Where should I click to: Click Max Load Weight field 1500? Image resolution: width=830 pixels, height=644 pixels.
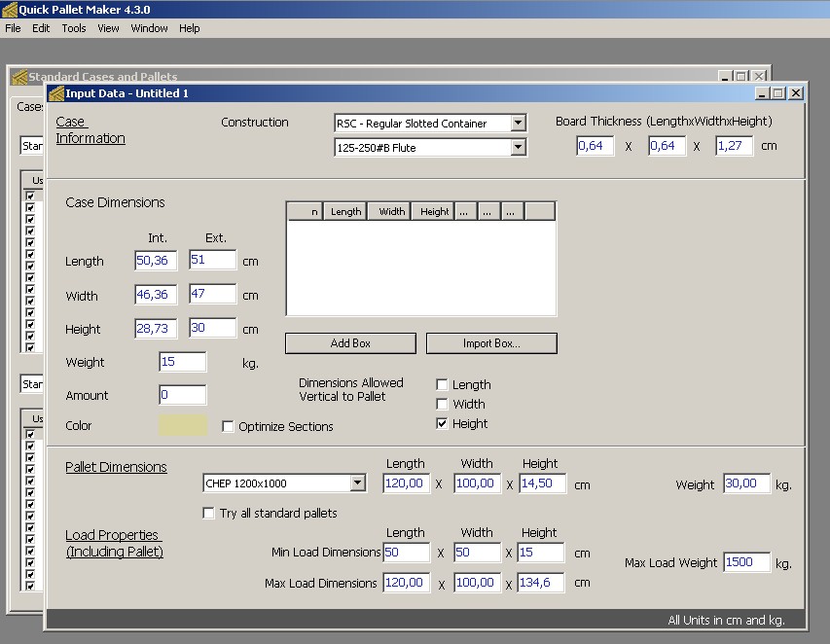(747, 562)
